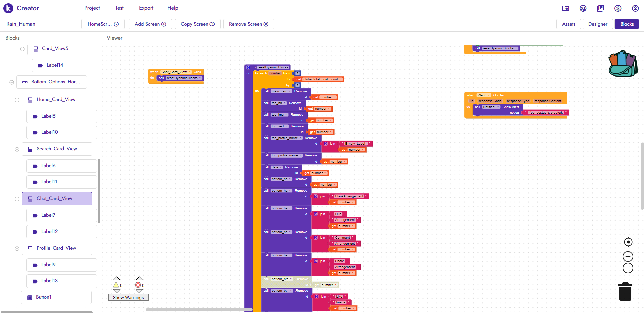This screenshot has height=314, width=644.
Task: Open the account profile icon
Action: pyautogui.click(x=635, y=8)
